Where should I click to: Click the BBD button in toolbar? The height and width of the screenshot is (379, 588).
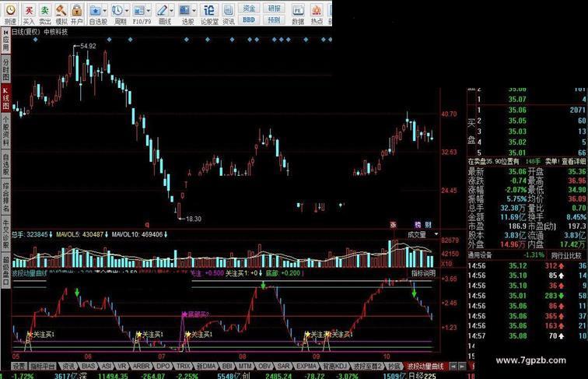tap(249, 19)
